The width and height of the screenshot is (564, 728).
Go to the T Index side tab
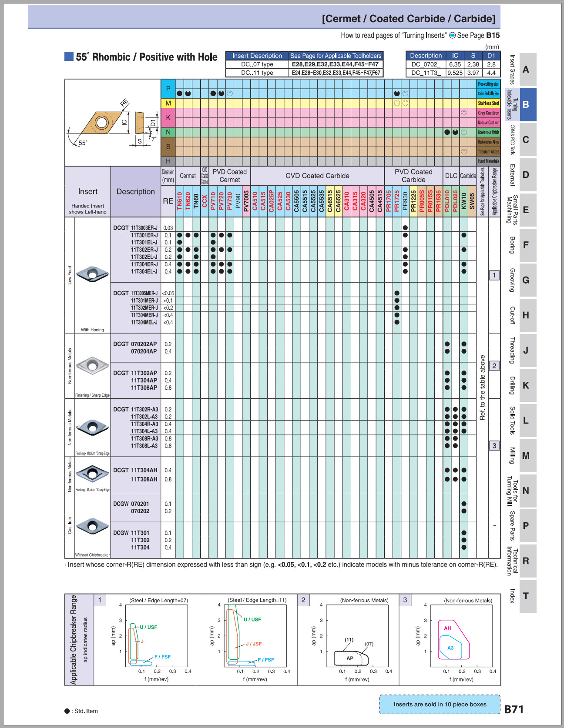click(x=525, y=596)
